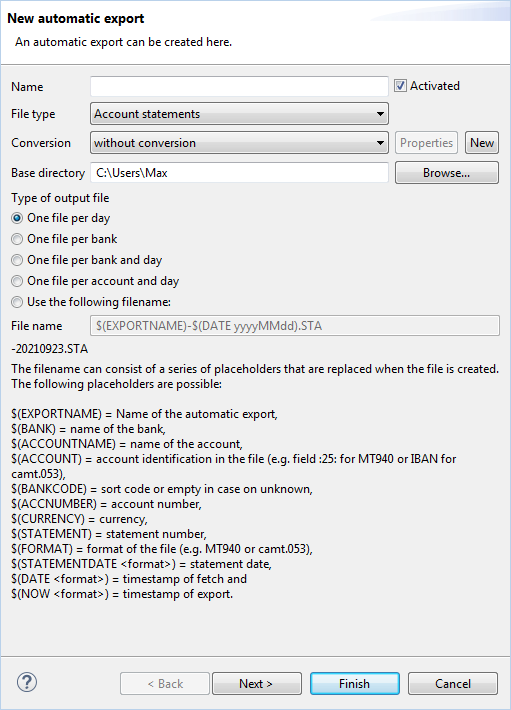Click Account statements combo box text
Image resolution: width=511 pixels, height=710 pixels.
(147, 114)
